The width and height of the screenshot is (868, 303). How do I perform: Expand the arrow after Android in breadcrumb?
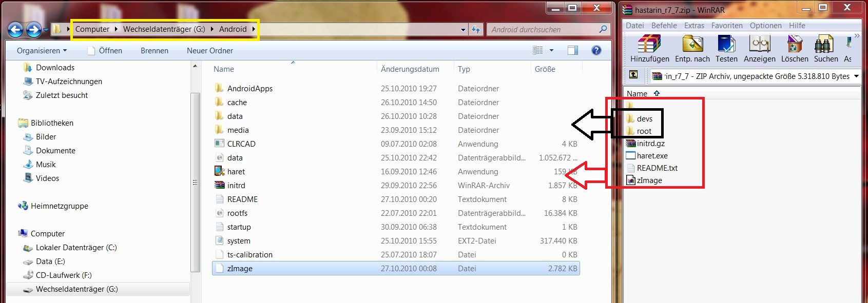point(254,29)
